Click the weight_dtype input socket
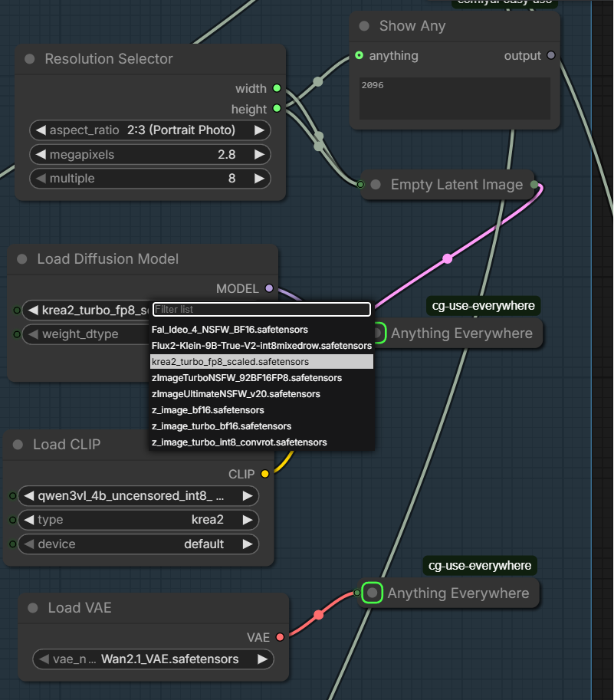Viewport: 614px width, 700px height. tap(17, 334)
